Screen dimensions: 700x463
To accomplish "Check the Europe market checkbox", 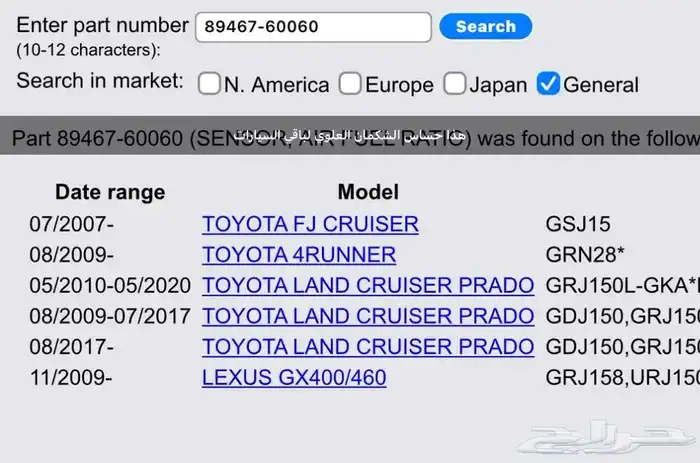I will click(349, 84).
